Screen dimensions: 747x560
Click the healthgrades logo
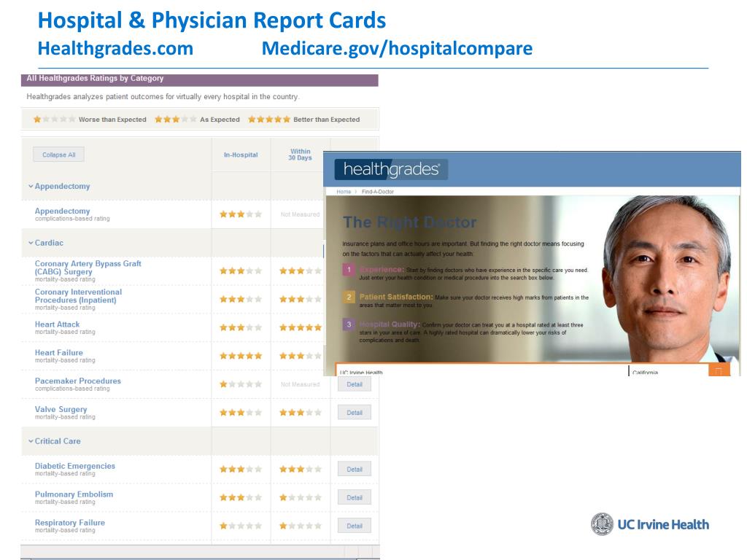click(391, 169)
